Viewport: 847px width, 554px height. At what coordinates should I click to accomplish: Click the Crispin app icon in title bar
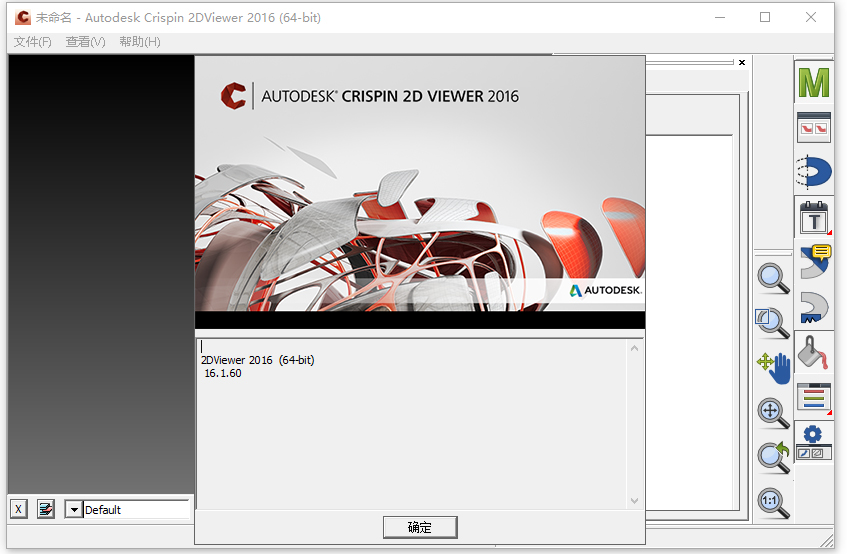coord(23,17)
